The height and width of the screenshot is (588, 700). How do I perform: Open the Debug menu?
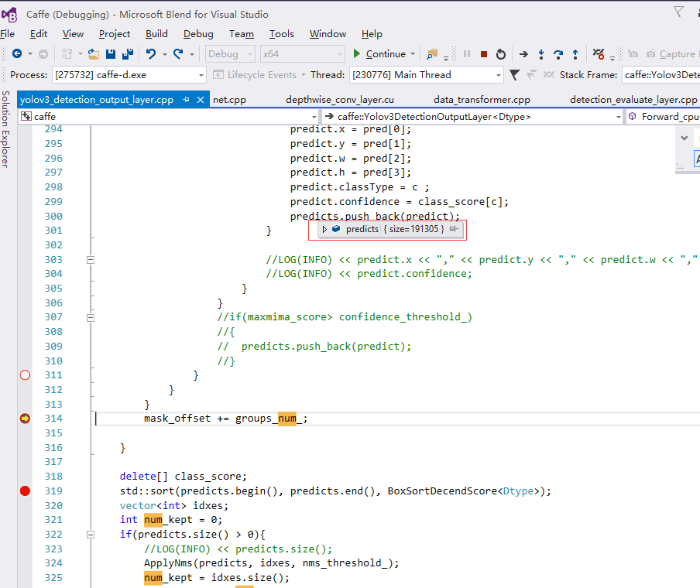[x=198, y=34]
